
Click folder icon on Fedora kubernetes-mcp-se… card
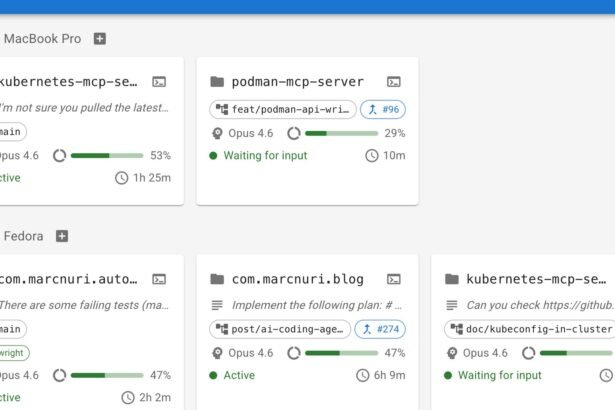pos(452,279)
